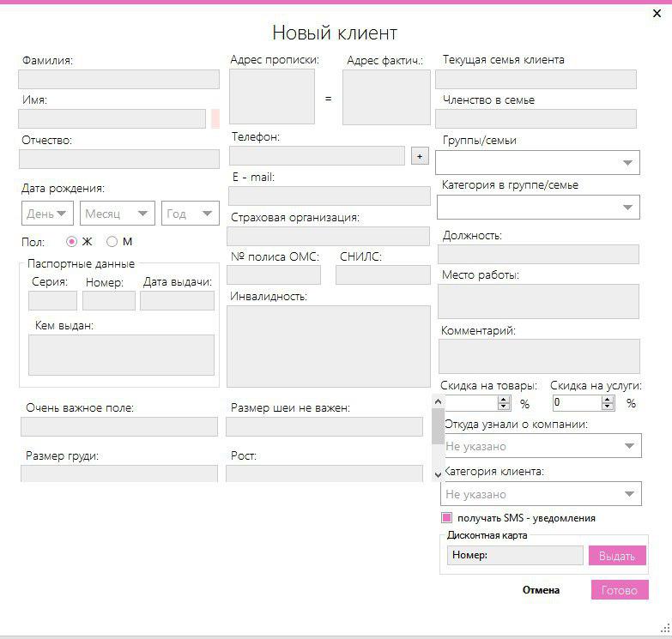This screenshot has width=672, height=639.
Task: Close the Новый клиент dialog
Action: [657, 14]
